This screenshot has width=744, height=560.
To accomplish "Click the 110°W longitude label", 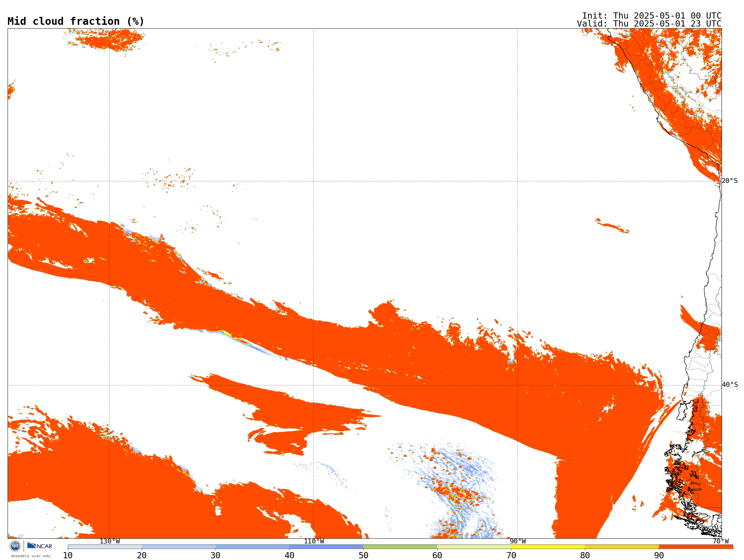I will point(314,541).
